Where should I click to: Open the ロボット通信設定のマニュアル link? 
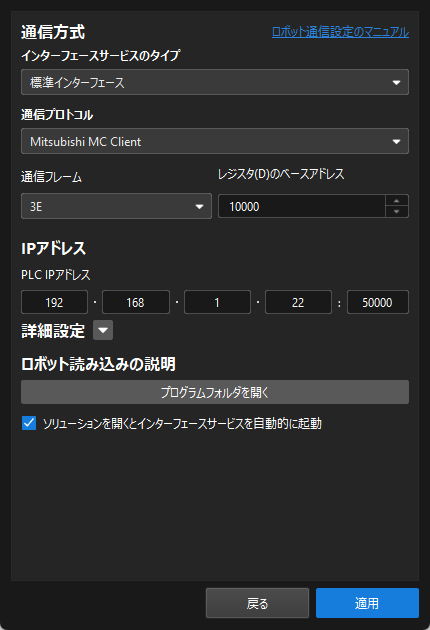click(340, 32)
